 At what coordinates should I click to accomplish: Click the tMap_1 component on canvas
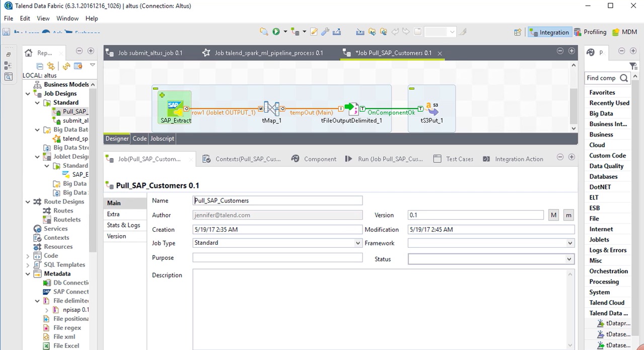point(271,108)
